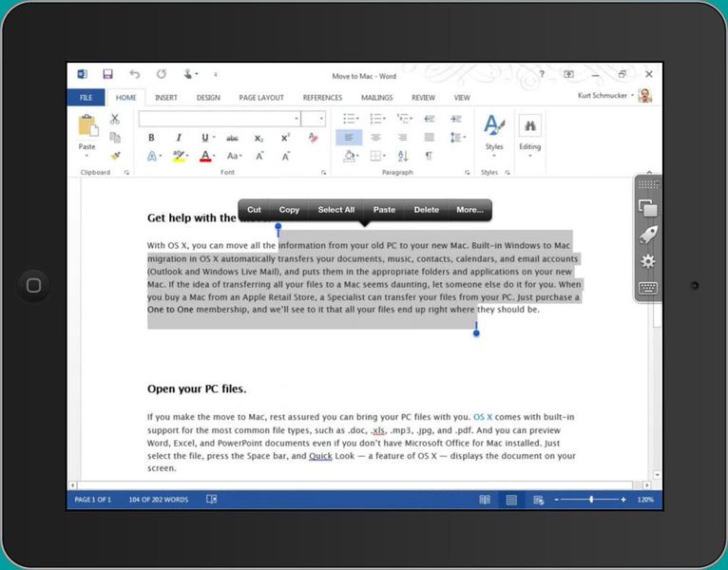Screen dimensions: 728x570
Task: Decrease paragraph indent
Action: point(430,119)
